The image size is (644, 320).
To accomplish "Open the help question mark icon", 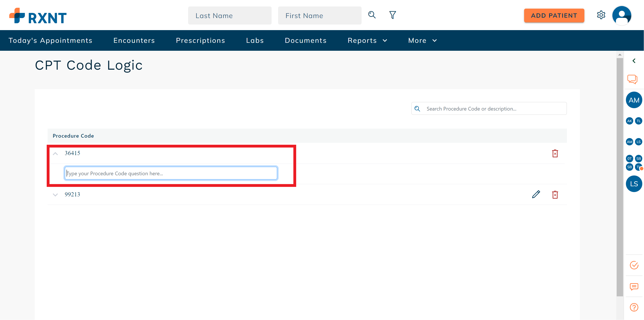I will (x=634, y=307).
